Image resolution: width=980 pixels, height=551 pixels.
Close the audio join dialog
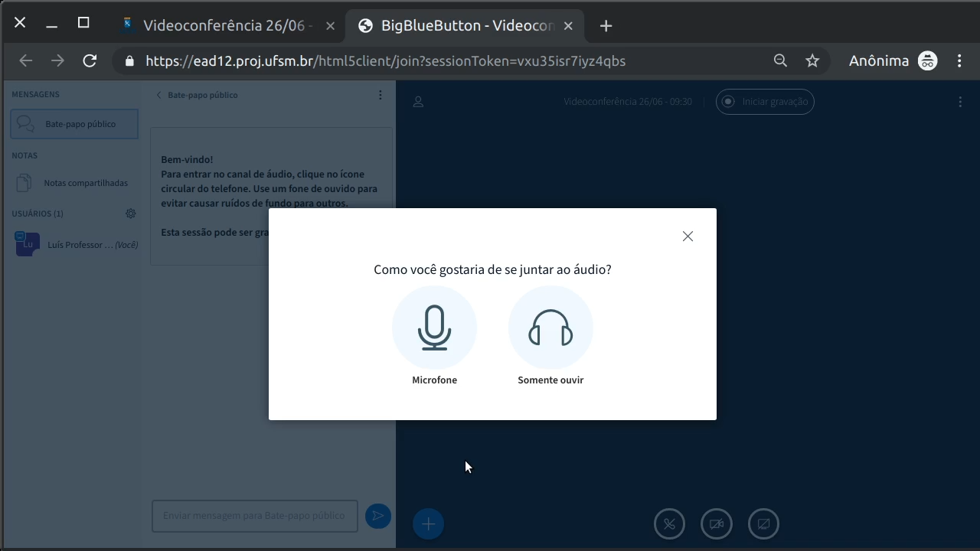click(x=688, y=236)
